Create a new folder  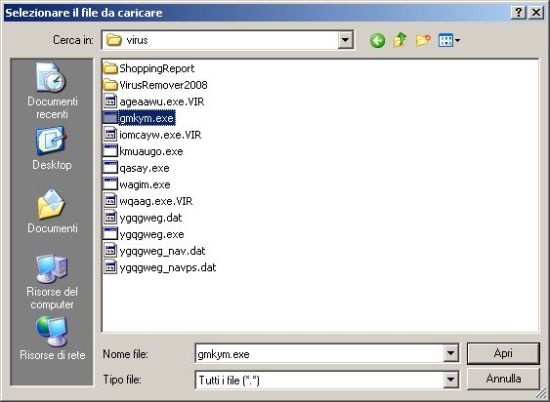point(423,40)
